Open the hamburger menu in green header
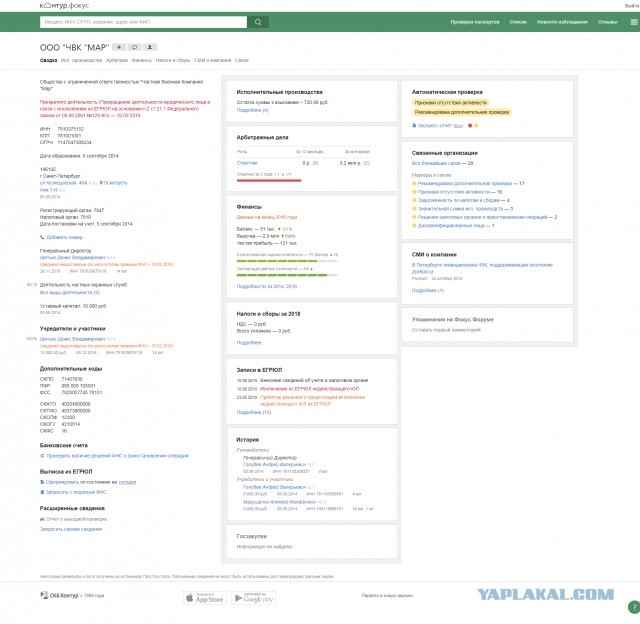This screenshot has height=624, width=640. click(635, 22)
